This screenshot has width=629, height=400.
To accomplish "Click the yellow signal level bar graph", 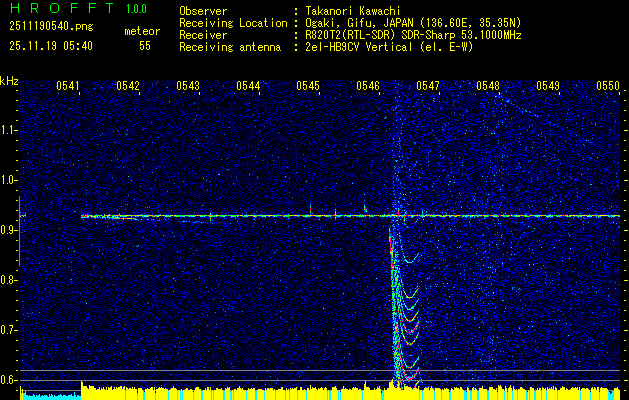I will [x=350, y=394].
